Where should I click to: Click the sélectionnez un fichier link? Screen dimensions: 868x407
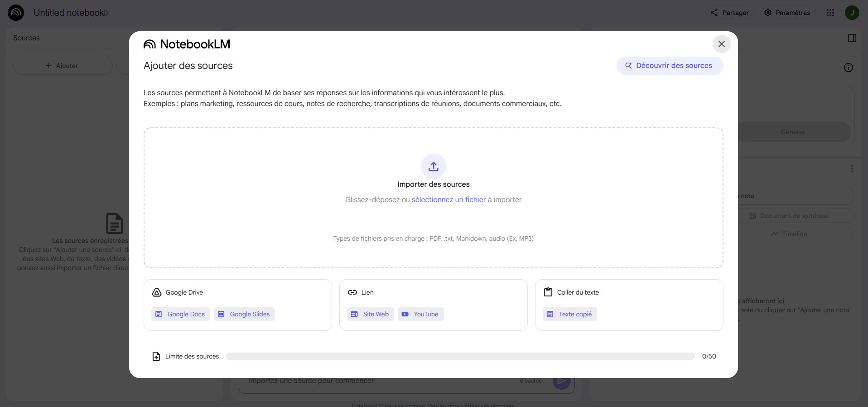pyautogui.click(x=448, y=200)
